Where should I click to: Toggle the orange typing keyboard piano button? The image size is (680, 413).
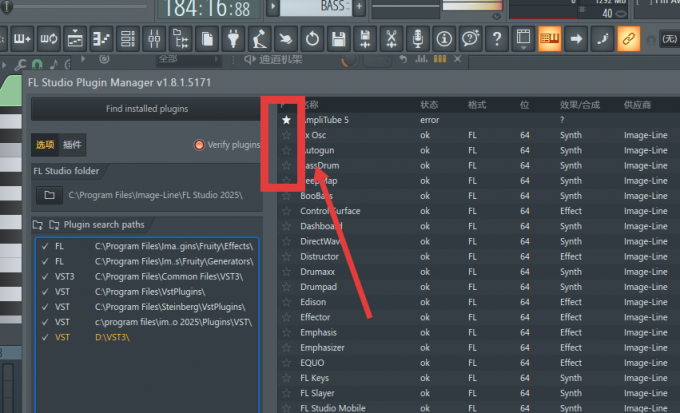(x=549, y=39)
